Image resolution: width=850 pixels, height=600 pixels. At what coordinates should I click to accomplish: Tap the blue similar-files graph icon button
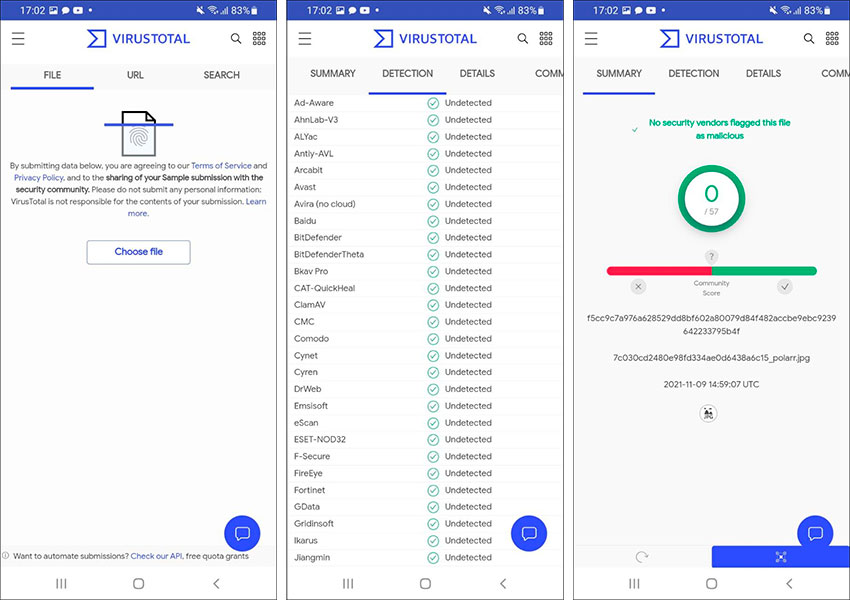point(780,557)
